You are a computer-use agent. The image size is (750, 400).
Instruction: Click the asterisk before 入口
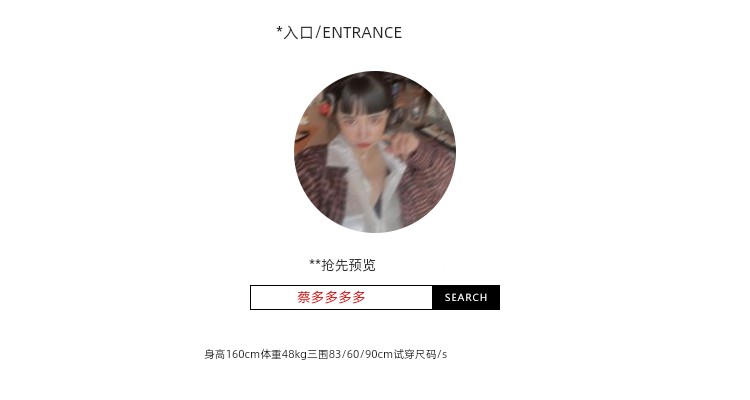click(279, 30)
